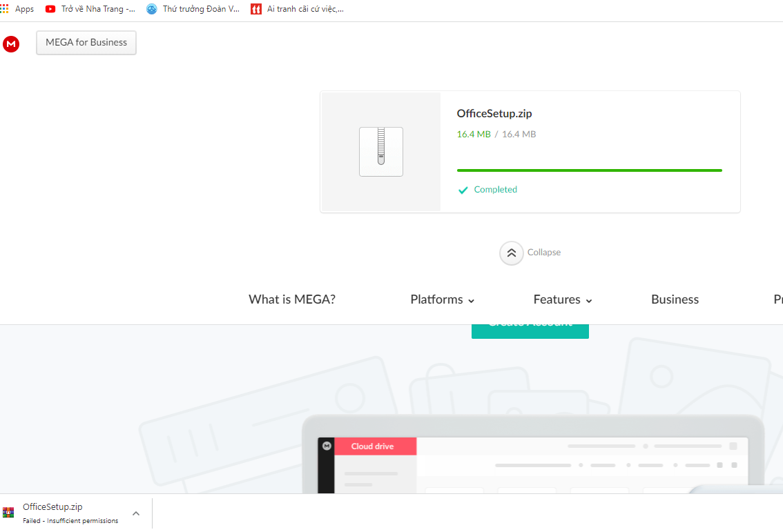Image resolution: width=783 pixels, height=532 pixels.
Task: Open the YouTube bookmark 'Trở về Nha Trang'
Action: [90, 9]
